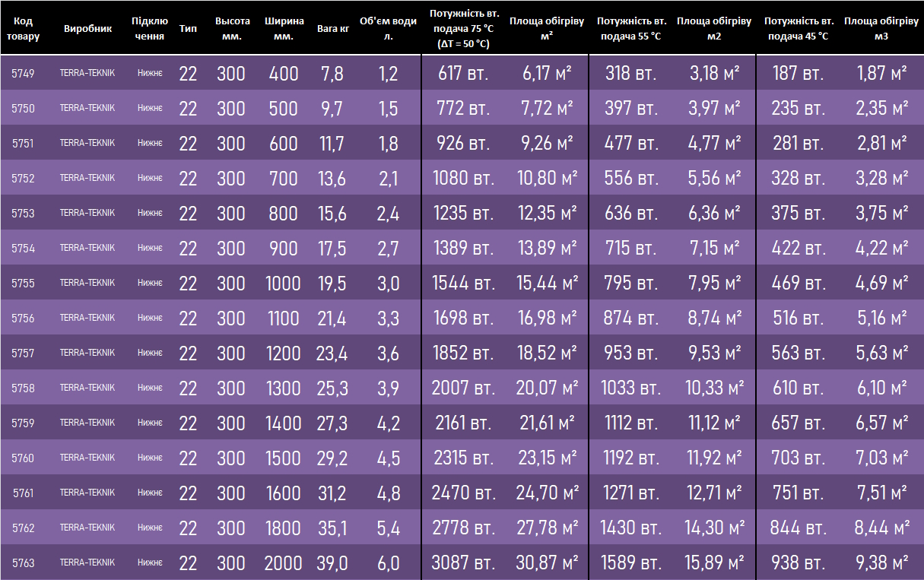Click product code 5753

point(23,214)
